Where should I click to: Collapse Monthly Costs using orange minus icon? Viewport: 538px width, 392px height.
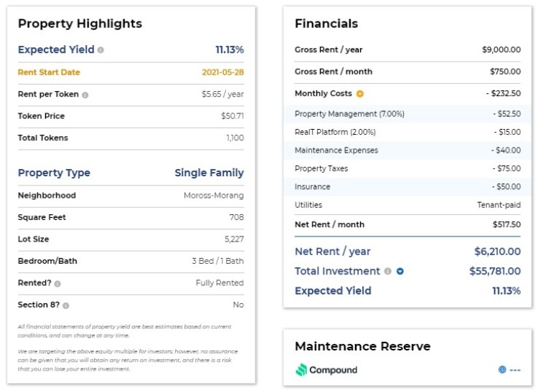[360, 94]
